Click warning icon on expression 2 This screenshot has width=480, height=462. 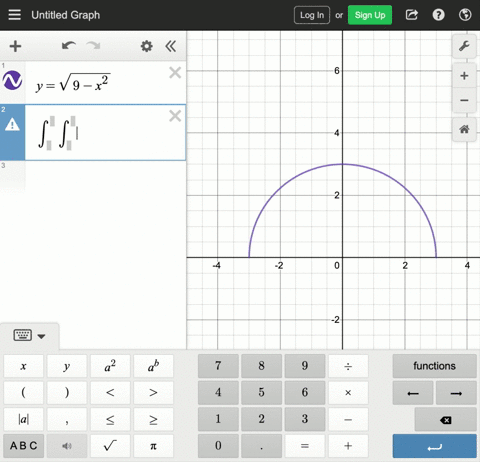(x=12, y=125)
